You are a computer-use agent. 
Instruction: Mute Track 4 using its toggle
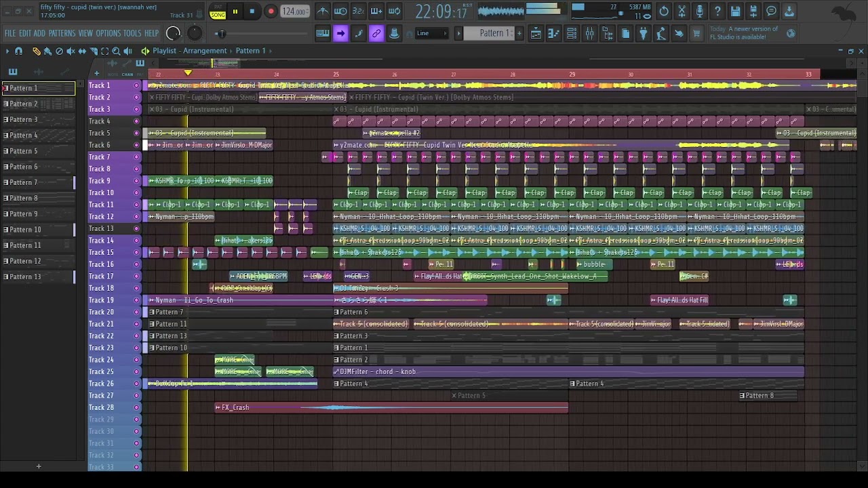point(136,121)
